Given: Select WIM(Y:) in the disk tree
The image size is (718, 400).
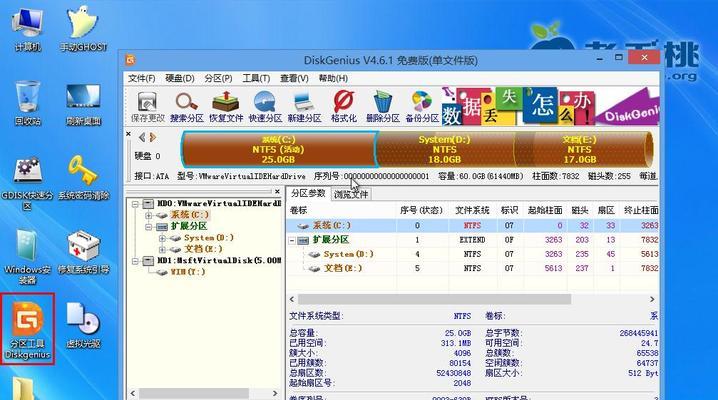Looking at the screenshot, I should pyautogui.click(x=188, y=272).
